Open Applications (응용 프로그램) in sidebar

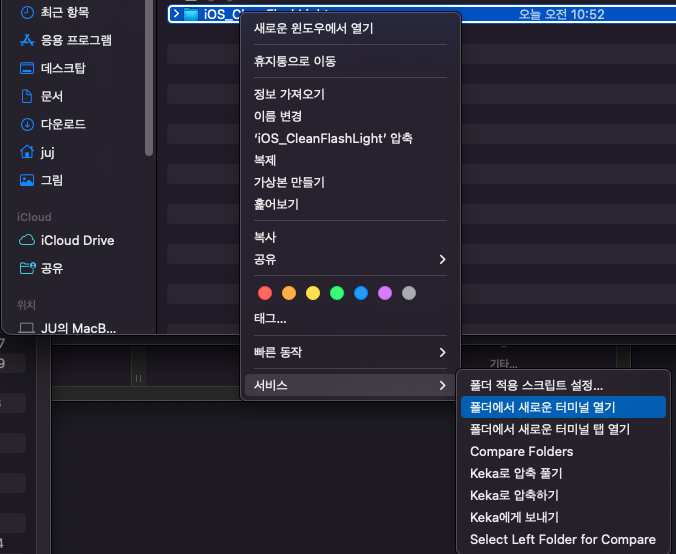(x=66, y=41)
